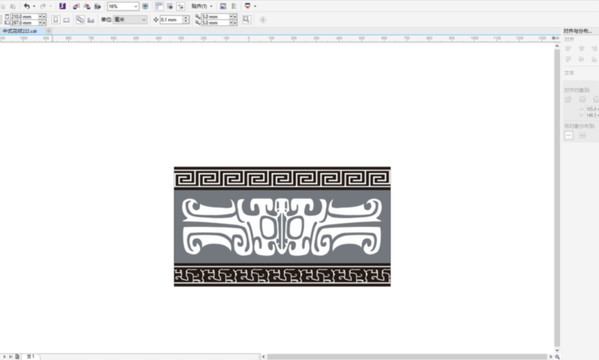Image resolution: width=599 pixels, height=360 pixels.
Task: Click the page height 297.0 mm field
Action: pyautogui.click(x=25, y=23)
